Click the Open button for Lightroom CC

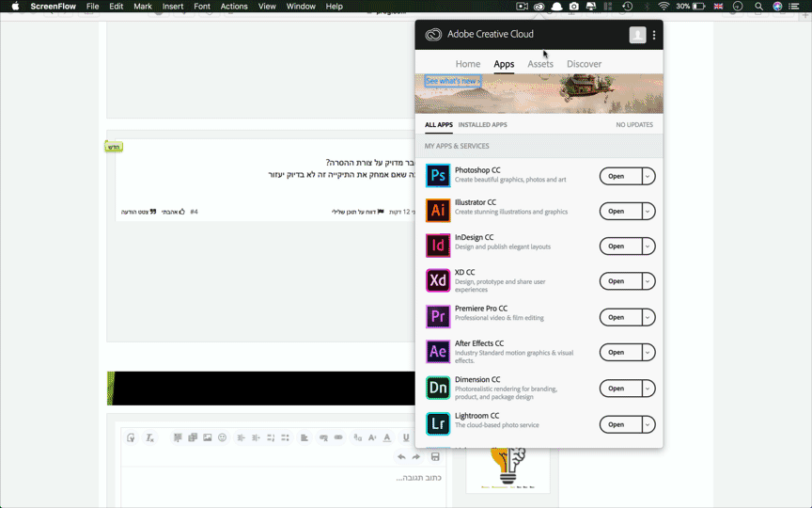620,424
